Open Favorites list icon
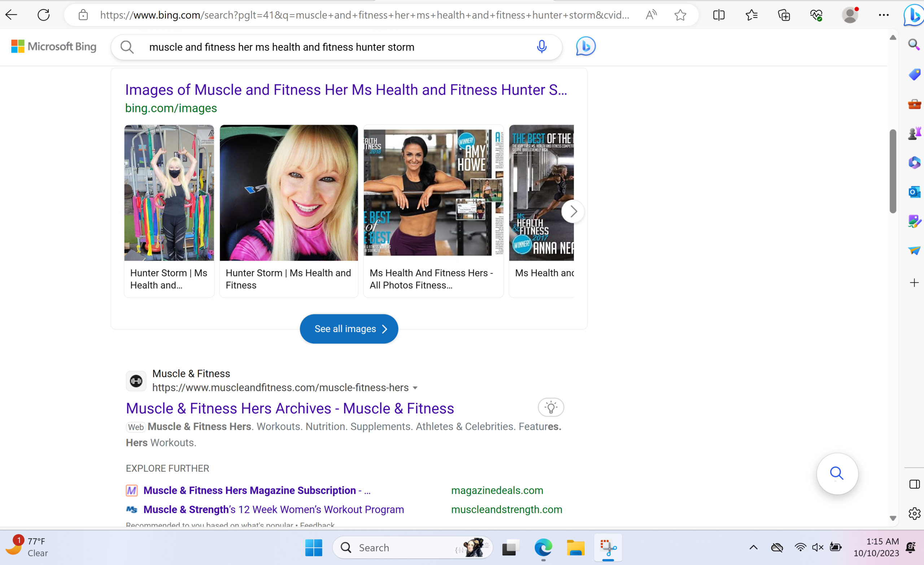This screenshot has height=565, width=924. 751,15
